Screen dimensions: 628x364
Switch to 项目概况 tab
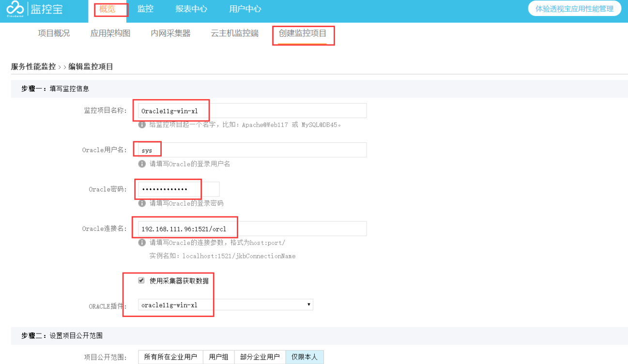click(54, 33)
